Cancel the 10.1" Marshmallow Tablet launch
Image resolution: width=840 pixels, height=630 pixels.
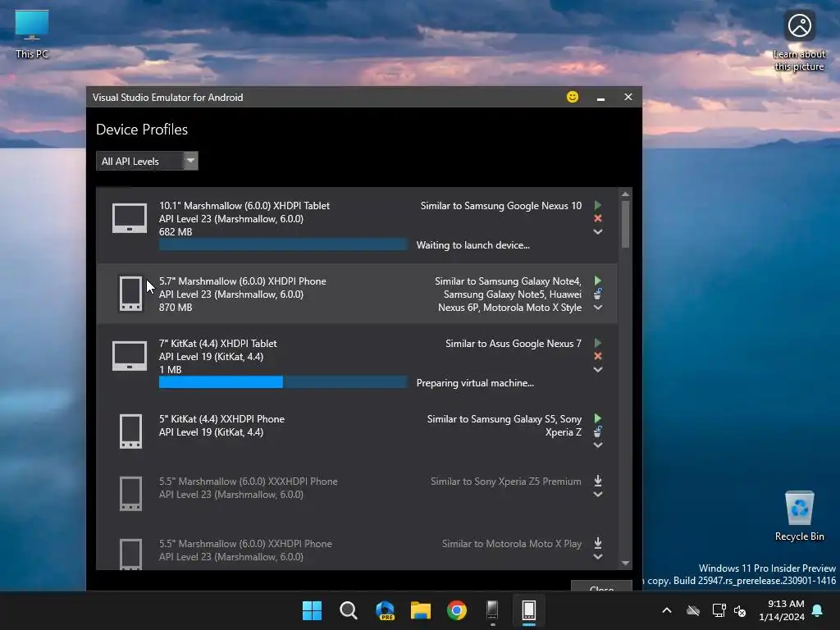(x=598, y=218)
